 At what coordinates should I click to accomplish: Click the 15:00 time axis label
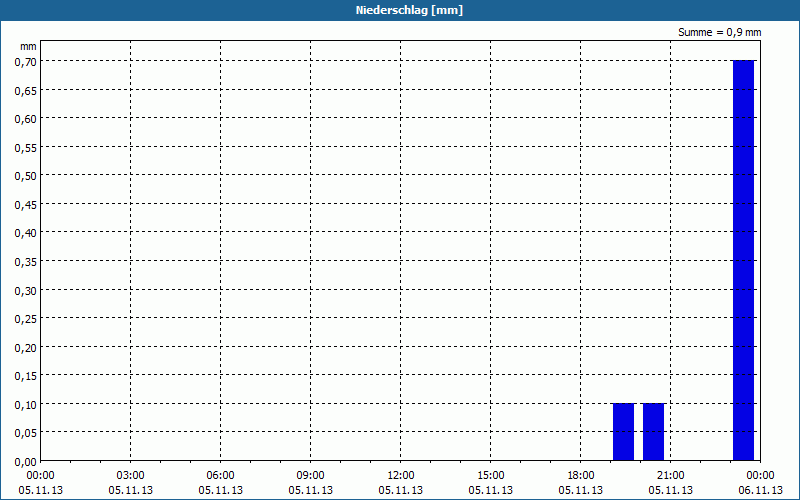point(491,475)
